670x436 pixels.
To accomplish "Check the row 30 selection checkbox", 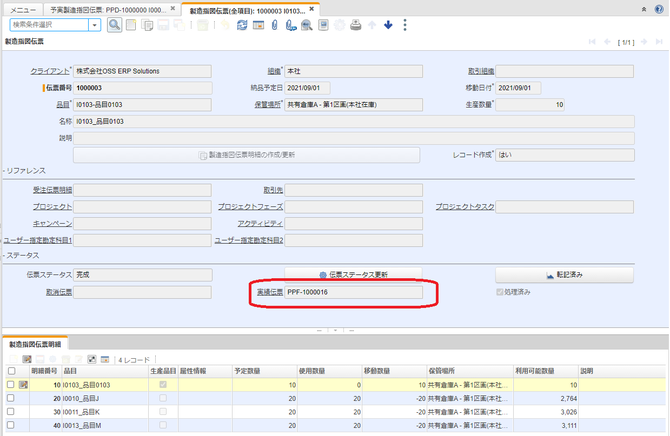I will pos(11,412).
